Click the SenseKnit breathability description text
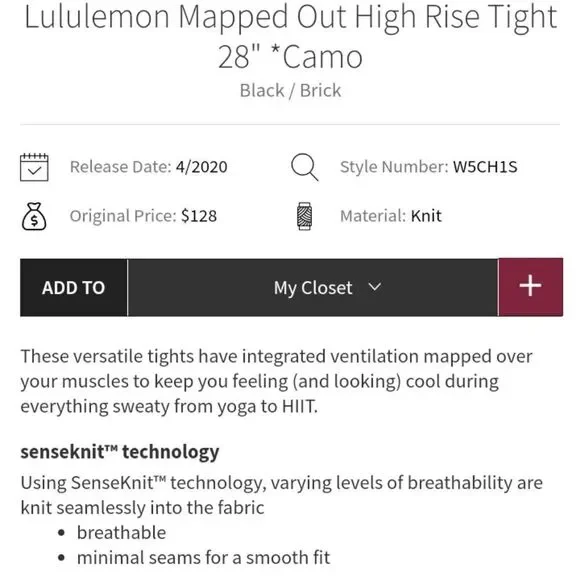Image resolution: width=580 pixels, height=580 pixels. tap(281, 495)
